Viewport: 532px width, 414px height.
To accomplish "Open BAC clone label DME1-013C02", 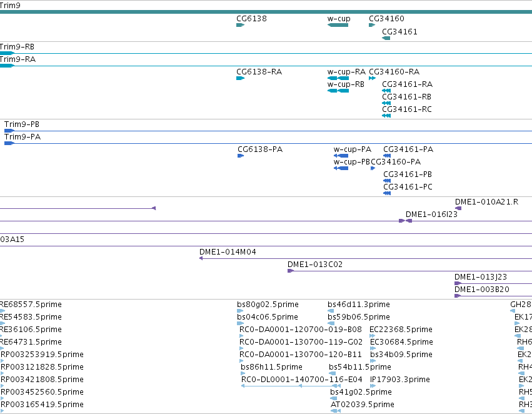I will (315, 265).
